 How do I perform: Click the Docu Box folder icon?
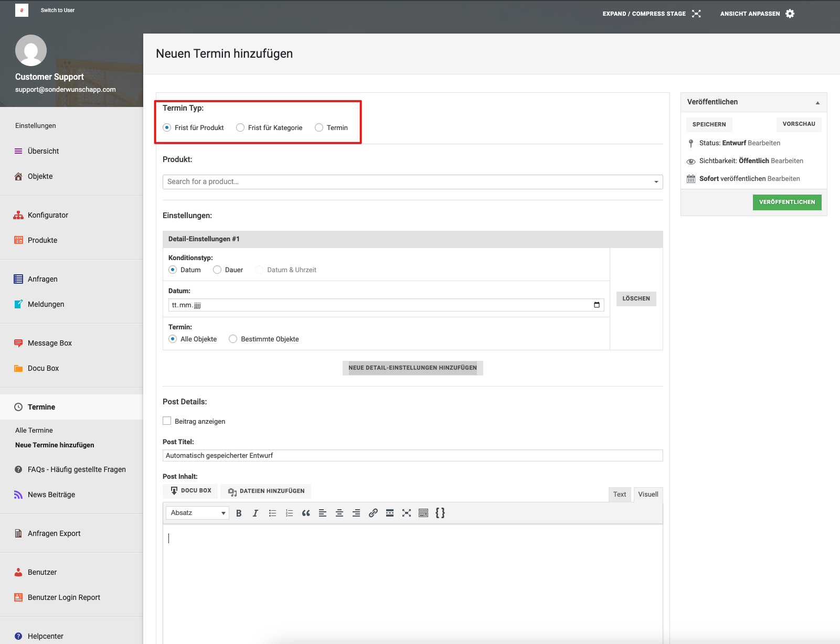tap(18, 368)
